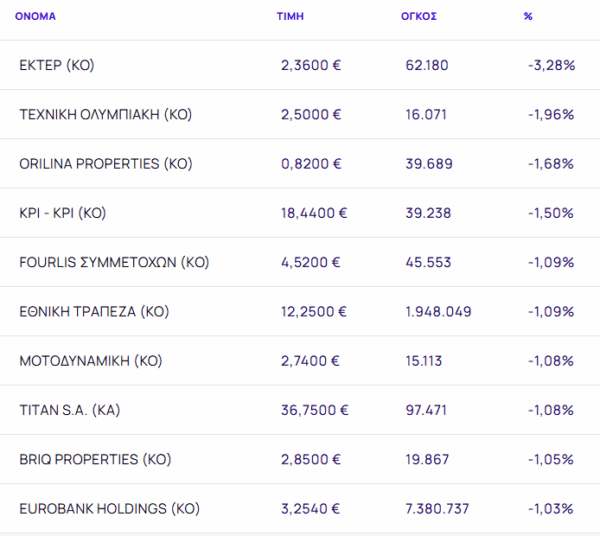The height and width of the screenshot is (536, 600).
Task: Select the price 2,5000 € cell
Action: pyautogui.click(x=311, y=114)
